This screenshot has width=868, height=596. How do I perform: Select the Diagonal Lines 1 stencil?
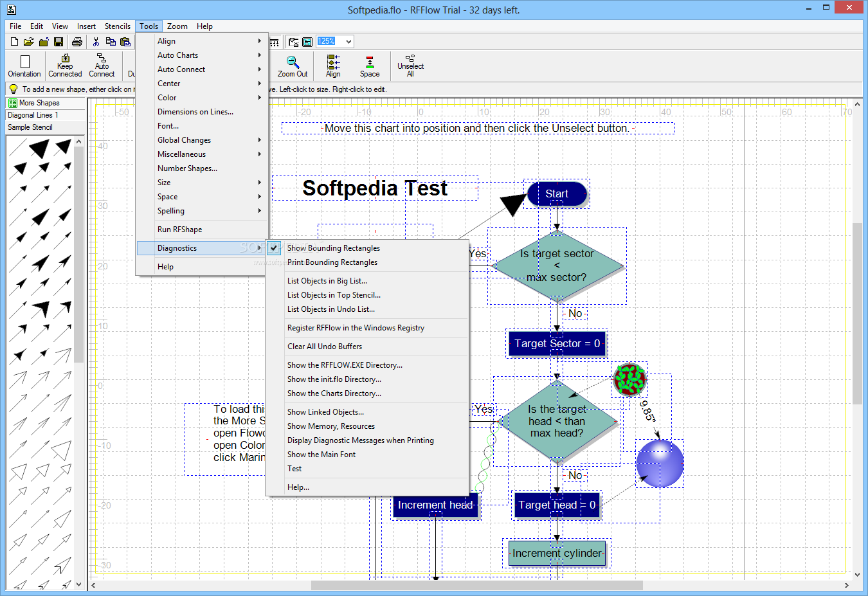pos(46,115)
